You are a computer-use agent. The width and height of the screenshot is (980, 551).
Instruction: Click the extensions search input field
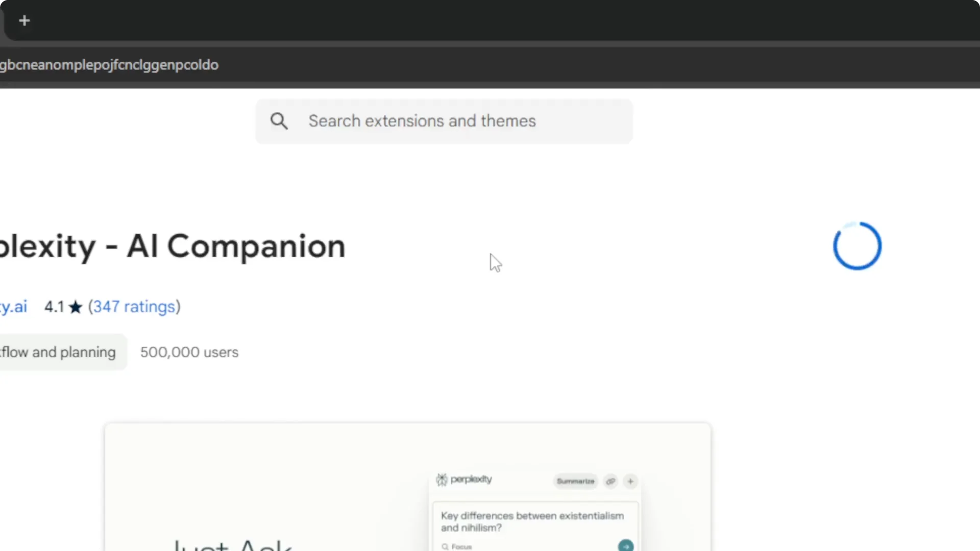pyautogui.click(x=444, y=121)
